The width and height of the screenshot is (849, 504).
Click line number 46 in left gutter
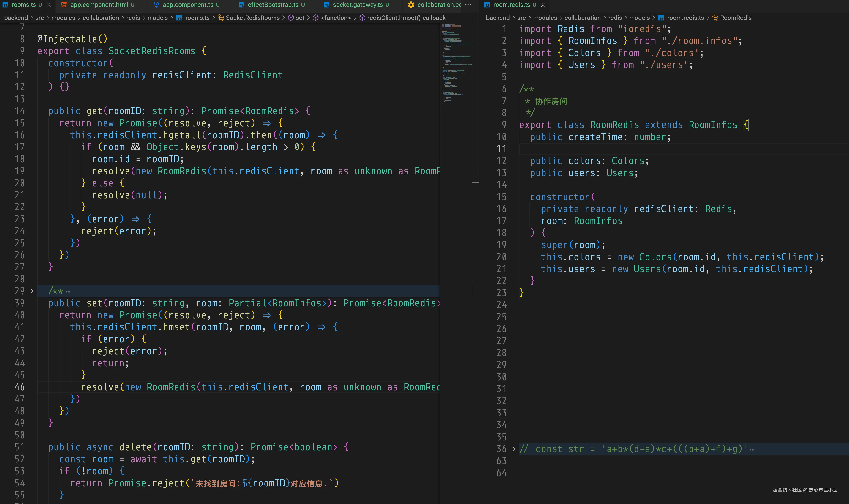pyautogui.click(x=20, y=387)
